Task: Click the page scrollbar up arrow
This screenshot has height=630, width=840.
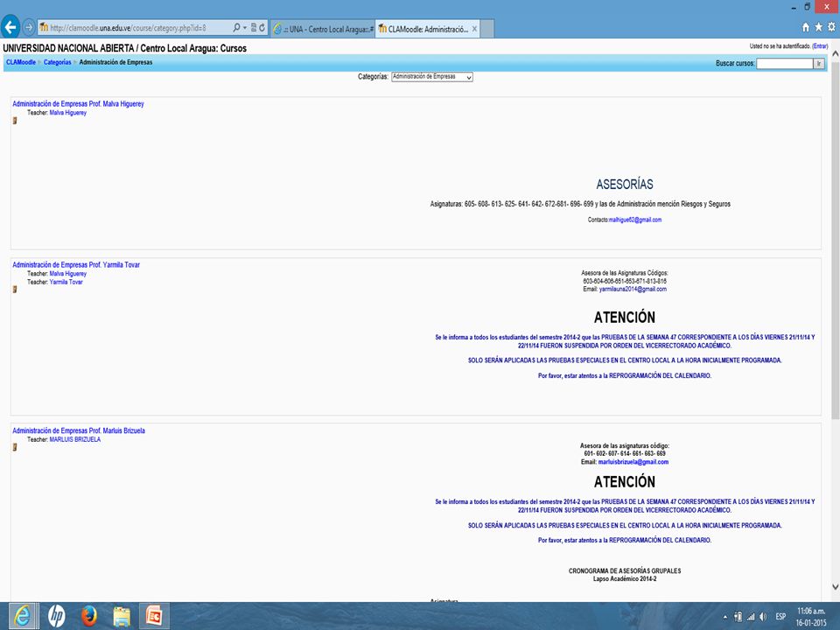Action: point(835,53)
